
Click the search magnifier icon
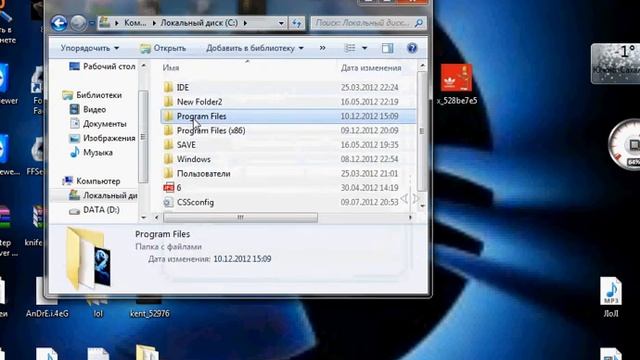tap(419, 23)
